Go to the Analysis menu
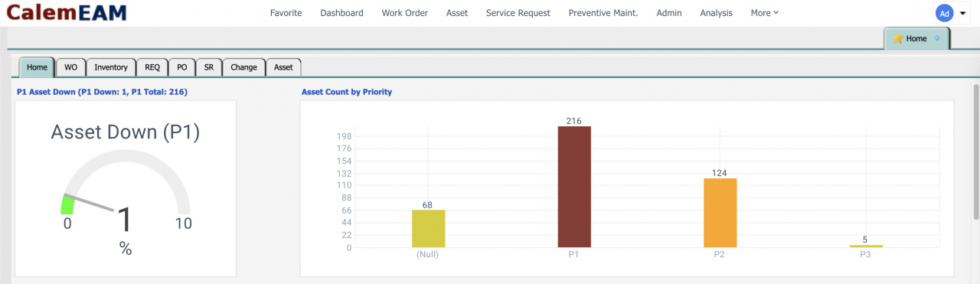The image size is (980, 284). pos(716,13)
